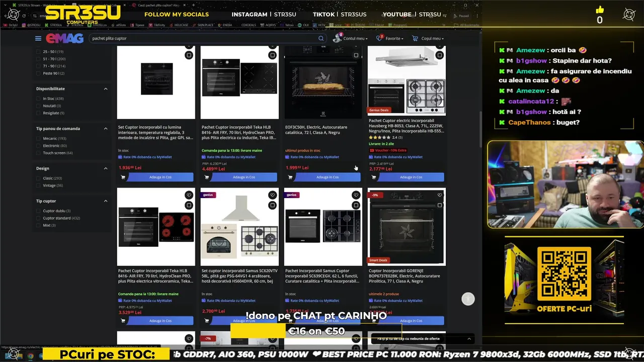
Task: Add Teka HLB 8416 vitroceramica pack to favorites
Action: coord(189,195)
